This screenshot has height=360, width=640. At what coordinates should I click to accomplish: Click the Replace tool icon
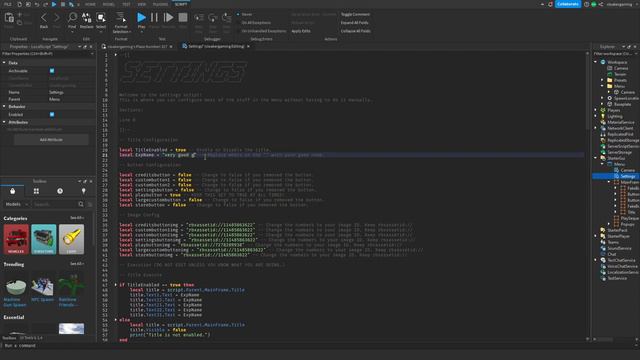tap(87, 17)
